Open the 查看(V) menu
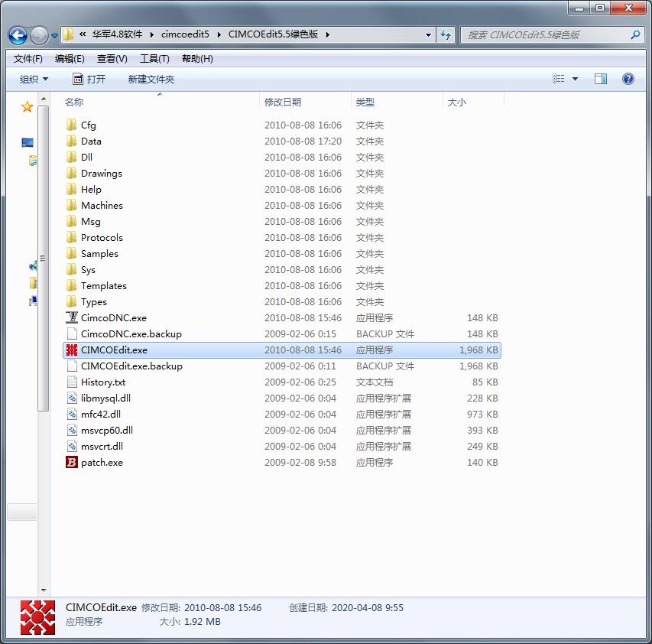652x644 pixels. (112, 59)
